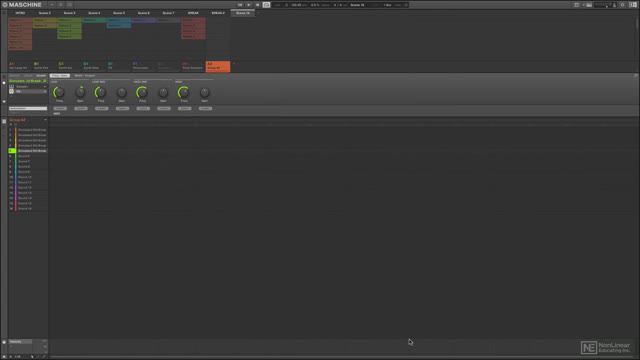Click the third icon right of the Maschine logo
This screenshot has width=640, height=360.
69,5
